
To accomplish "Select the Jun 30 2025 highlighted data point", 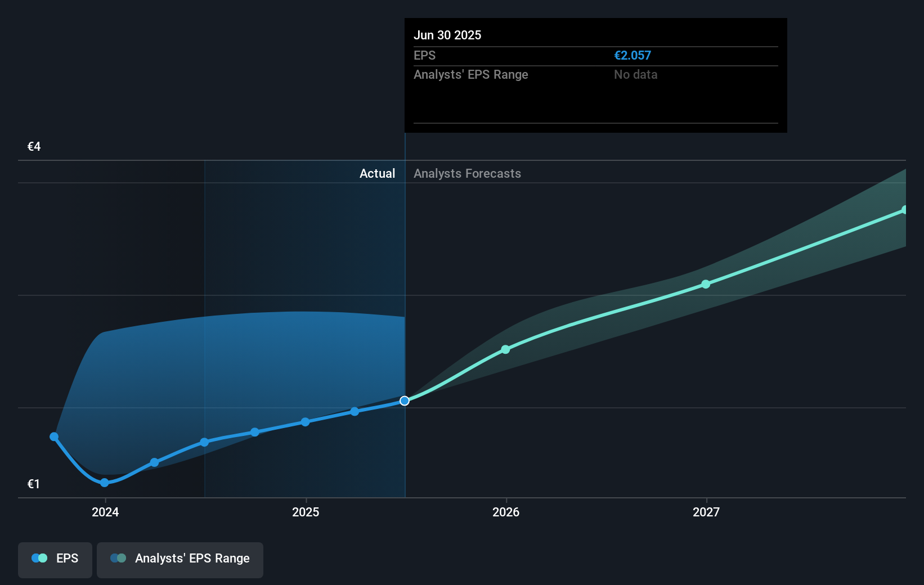I will (405, 401).
